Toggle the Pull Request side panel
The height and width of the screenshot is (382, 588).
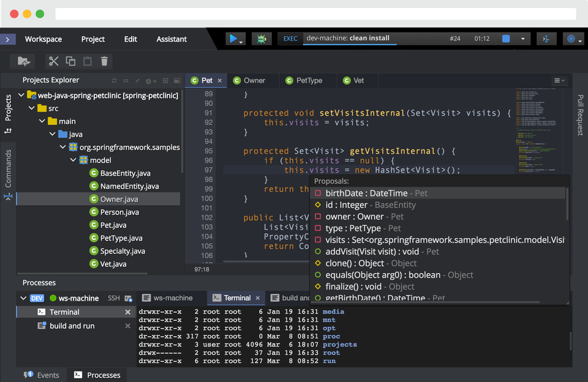579,116
